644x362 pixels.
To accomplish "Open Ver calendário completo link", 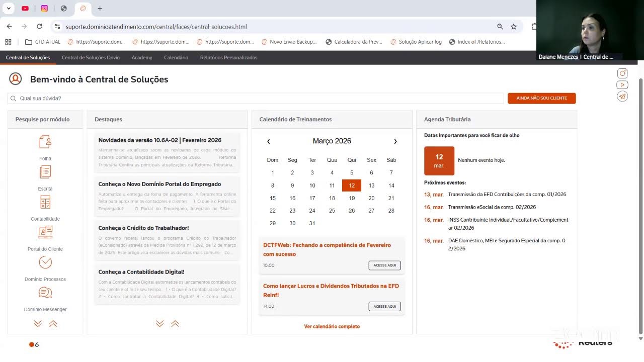I will coord(332,326).
